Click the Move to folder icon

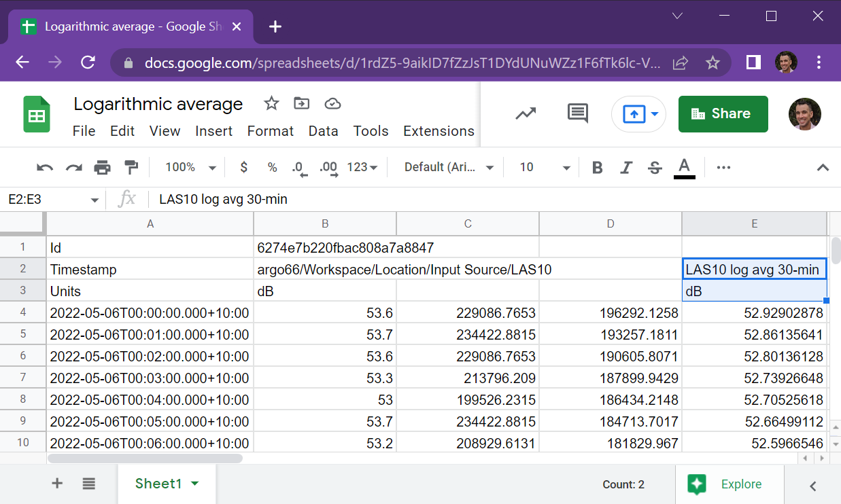click(x=301, y=103)
